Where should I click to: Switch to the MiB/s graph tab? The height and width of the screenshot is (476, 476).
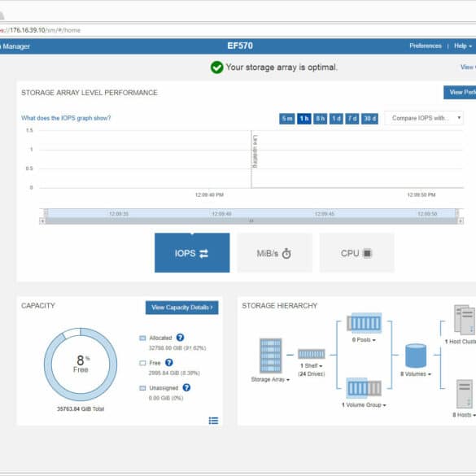pyautogui.click(x=274, y=252)
